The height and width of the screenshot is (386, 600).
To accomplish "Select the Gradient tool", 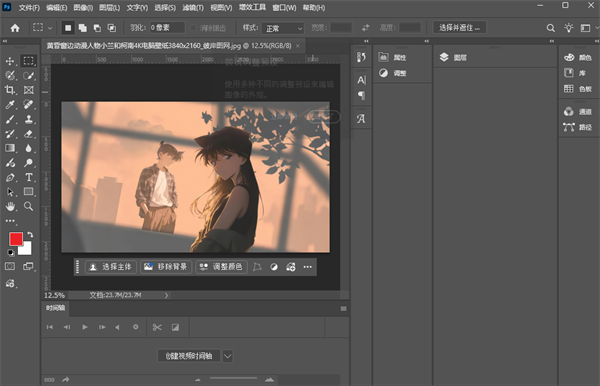I will point(10,148).
